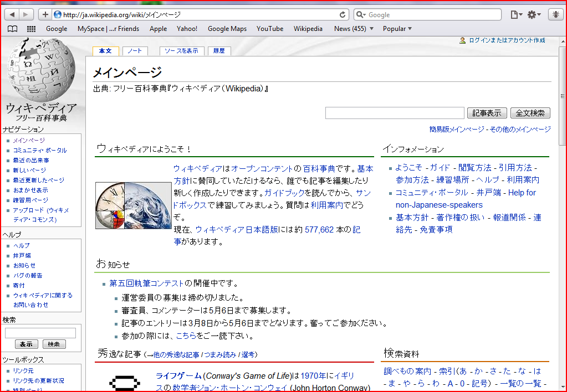
Task: Open the Wikipedia bookmark
Action: pos(308,29)
